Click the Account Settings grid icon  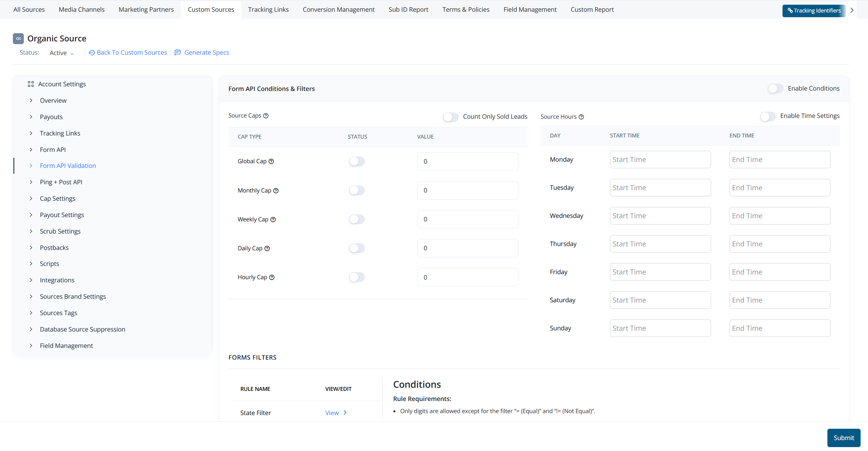(31, 84)
